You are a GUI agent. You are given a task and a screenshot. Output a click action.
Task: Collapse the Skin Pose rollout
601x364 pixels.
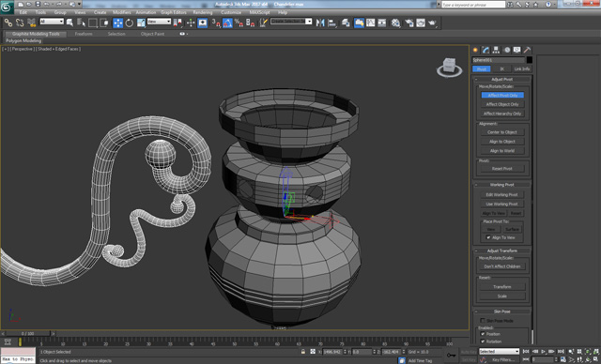[502, 311]
